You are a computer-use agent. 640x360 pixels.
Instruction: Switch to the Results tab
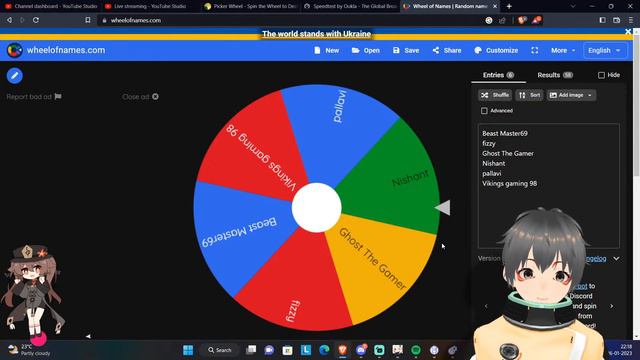tap(555, 75)
